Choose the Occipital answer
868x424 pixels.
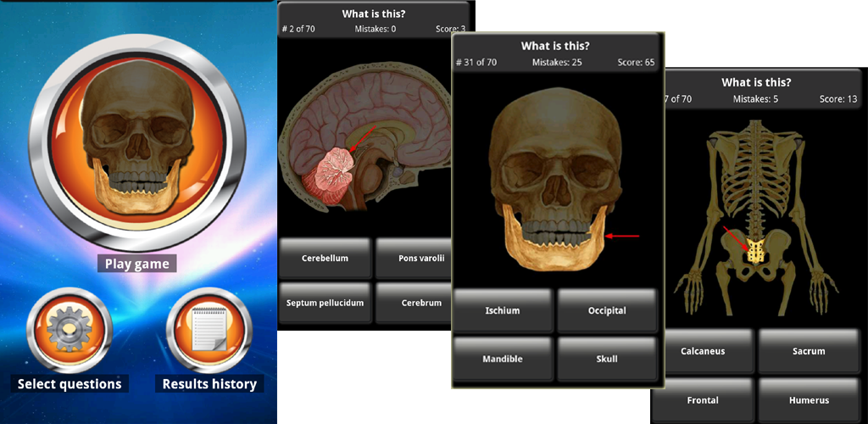(607, 310)
